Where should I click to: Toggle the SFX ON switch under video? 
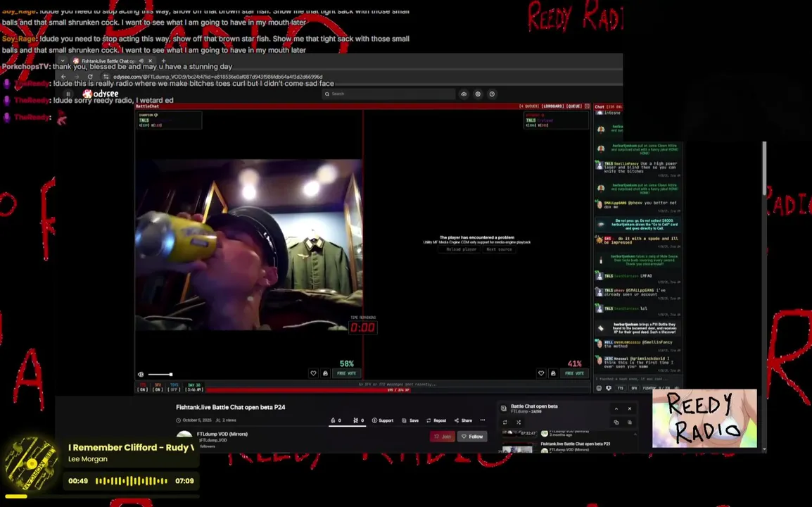coord(158,387)
